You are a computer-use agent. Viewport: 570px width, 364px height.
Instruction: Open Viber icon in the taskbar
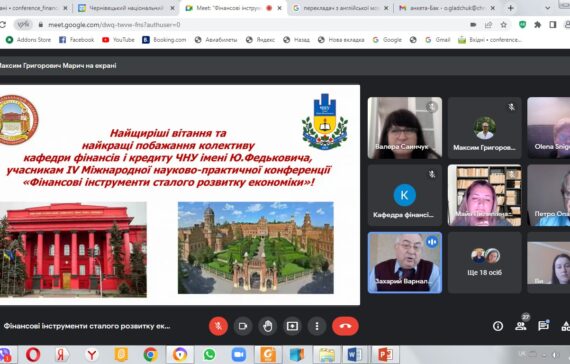tap(4, 354)
